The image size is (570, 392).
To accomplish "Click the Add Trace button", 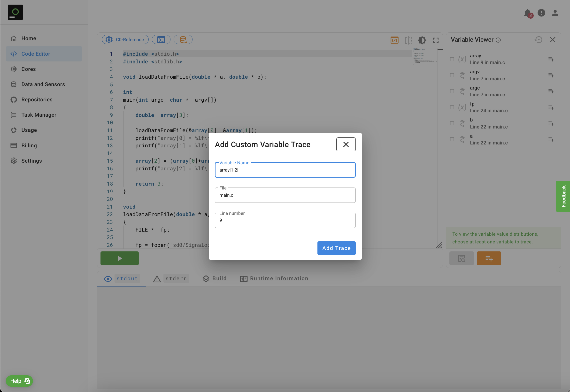I will 336,248.
